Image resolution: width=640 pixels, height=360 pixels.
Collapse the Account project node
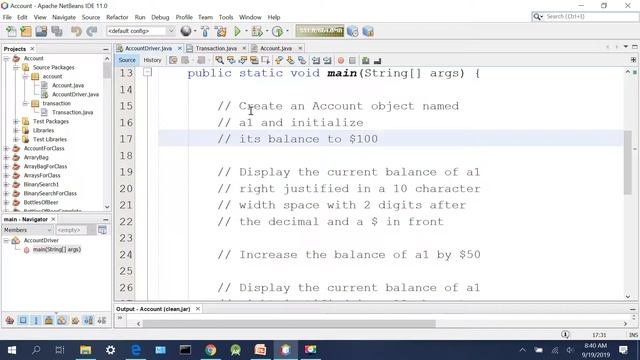click(7, 58)
